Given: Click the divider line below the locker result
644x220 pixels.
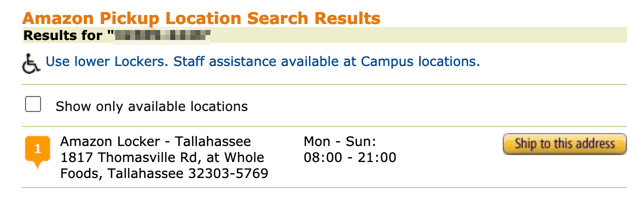Looking at the screenshot, I should click(x=325, y=187).
